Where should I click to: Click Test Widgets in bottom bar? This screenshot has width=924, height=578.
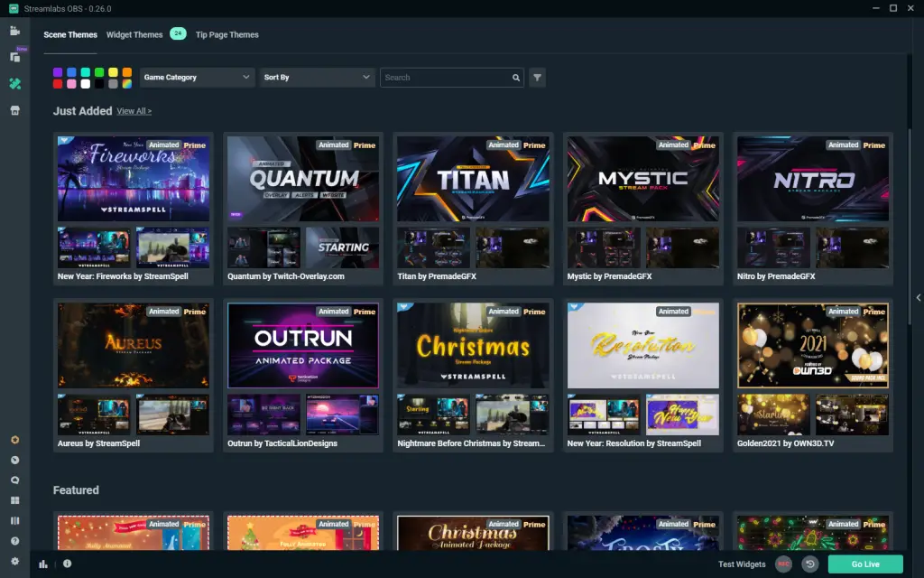742,564
